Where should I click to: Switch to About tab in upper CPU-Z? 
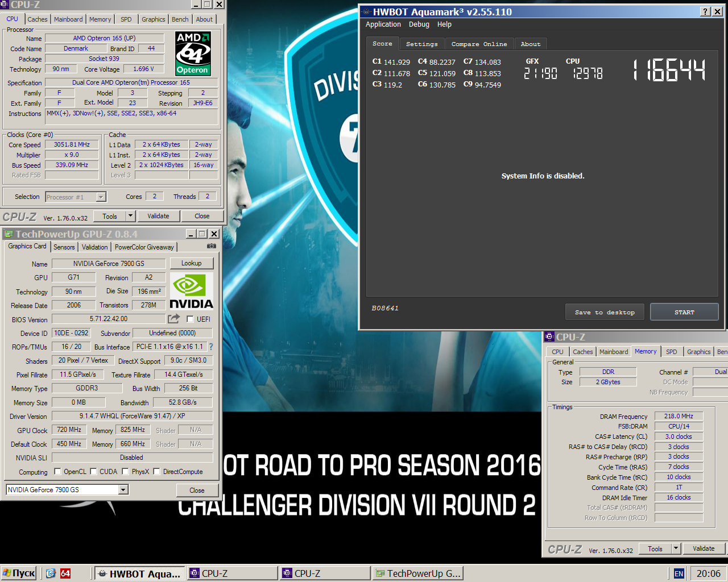pyautogui.click(x=204, y=19)
